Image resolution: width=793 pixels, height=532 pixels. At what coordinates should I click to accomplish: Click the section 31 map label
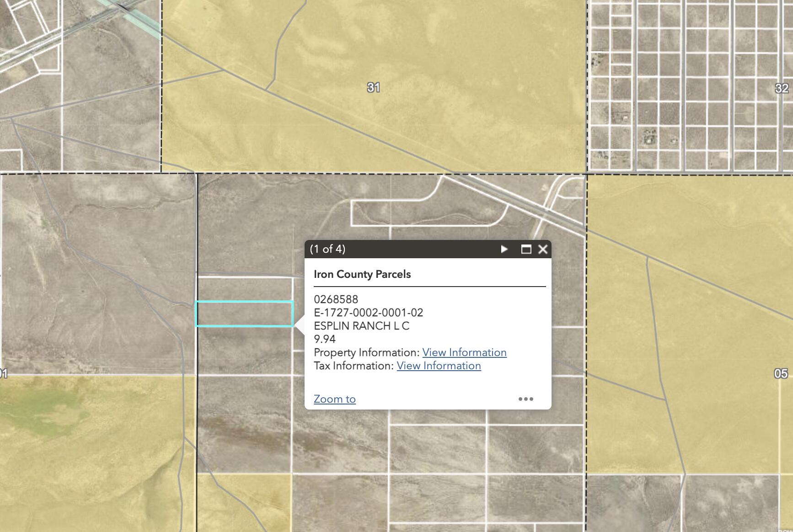373,87
